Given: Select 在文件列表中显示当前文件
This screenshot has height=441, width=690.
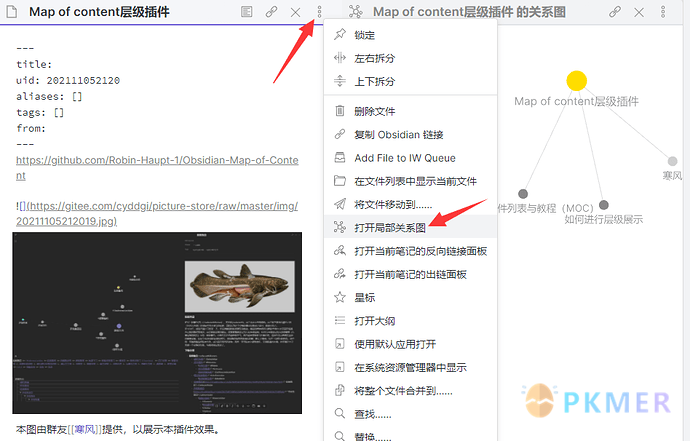Looking at the screenshot, I should click(410, 181).
